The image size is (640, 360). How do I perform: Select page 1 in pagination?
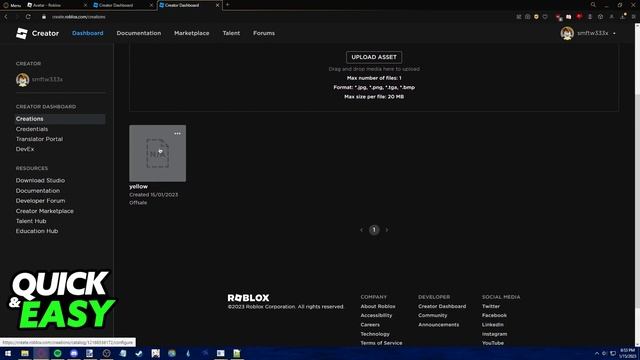click(x=374, y=230)
